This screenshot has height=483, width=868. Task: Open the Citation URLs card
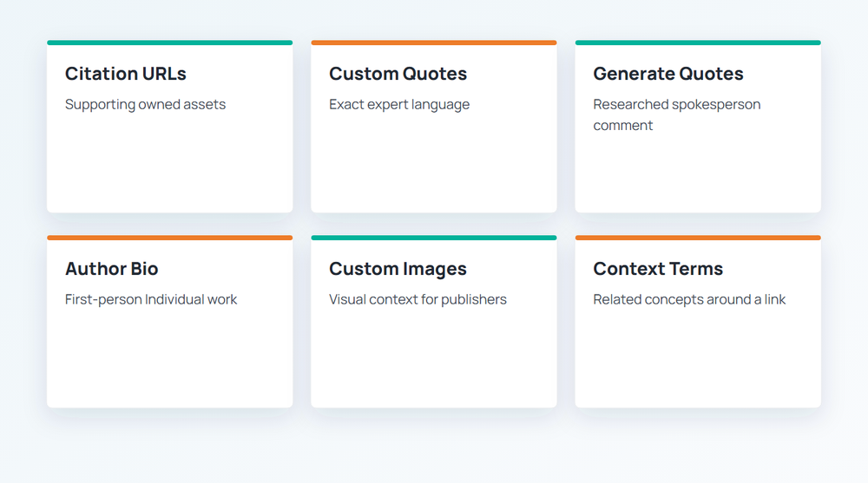(169, 126)
